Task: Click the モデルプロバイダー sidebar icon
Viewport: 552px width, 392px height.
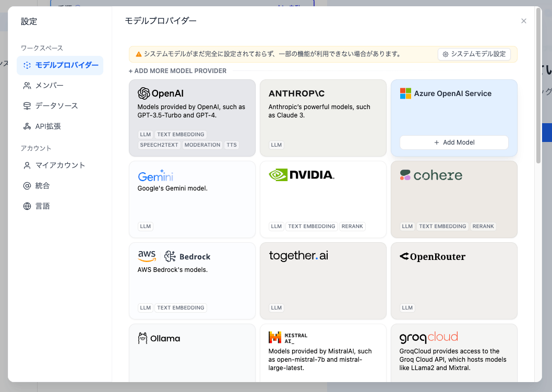Action: click(x=27, y=65)
